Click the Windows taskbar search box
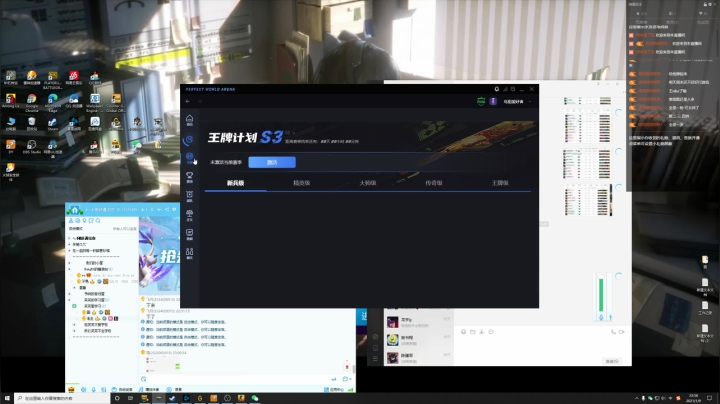This screenshot has width=720, height=404. 62,398
